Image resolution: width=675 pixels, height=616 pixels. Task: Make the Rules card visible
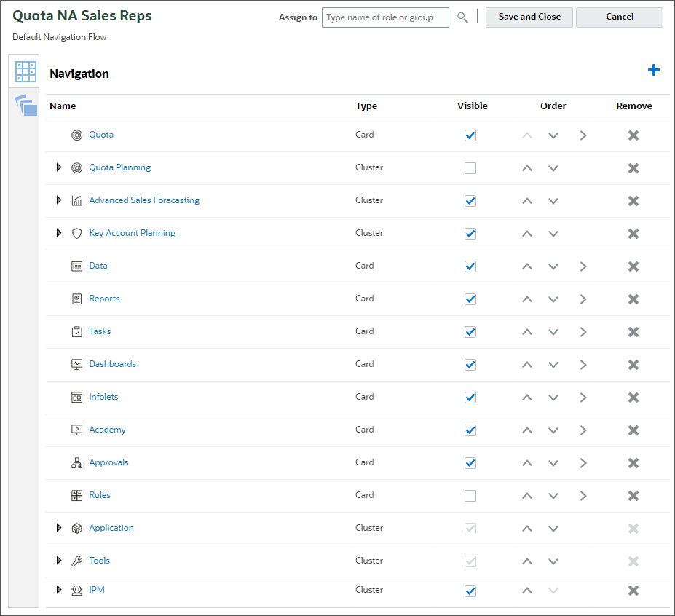pos(470,495)
